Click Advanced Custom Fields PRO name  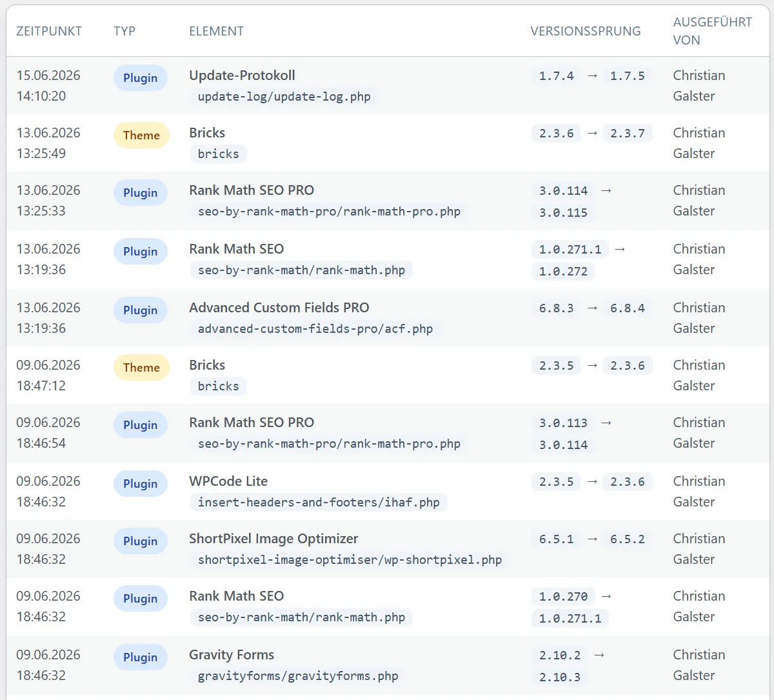[x=279, y=308]
